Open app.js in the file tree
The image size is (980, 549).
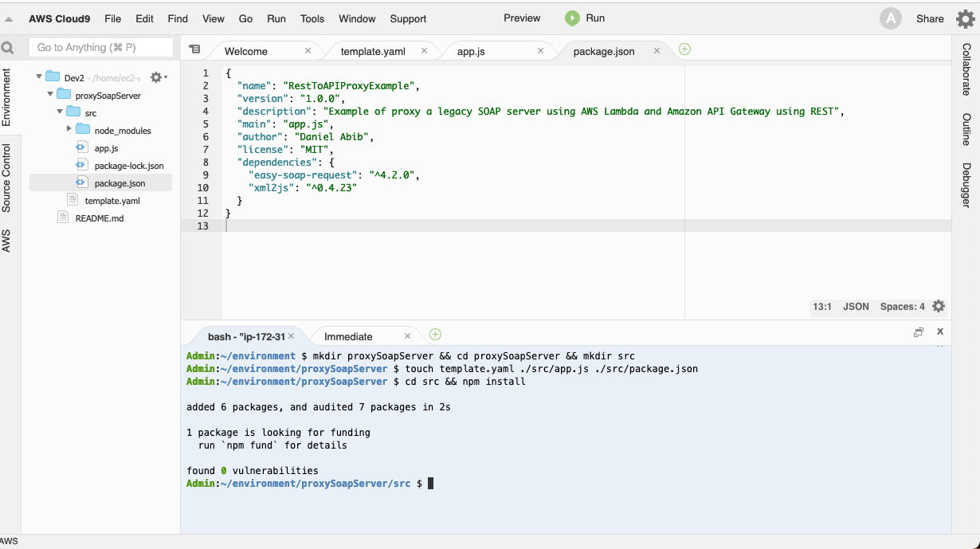click(x=106, y=148)
